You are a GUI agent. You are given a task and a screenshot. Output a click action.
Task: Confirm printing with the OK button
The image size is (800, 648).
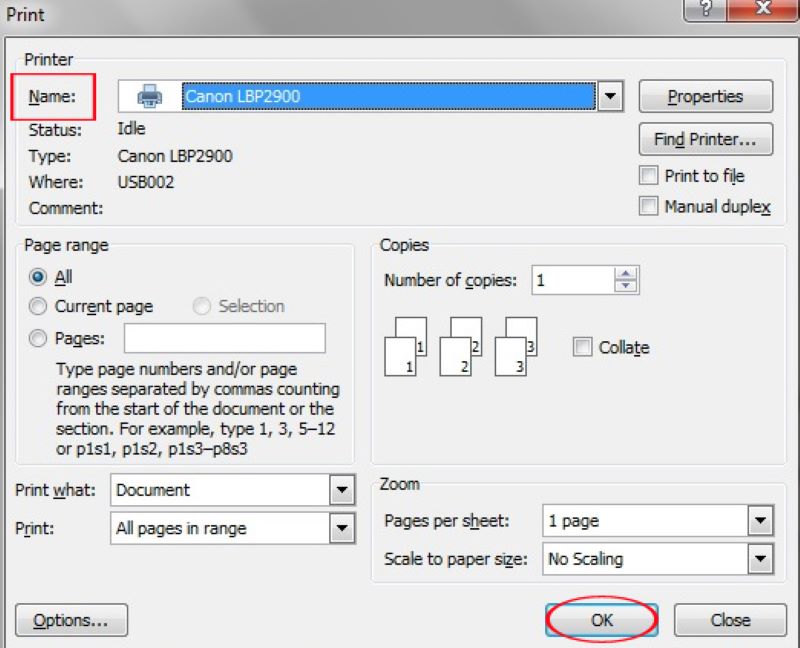pyautogui.click(x=602, y=620)
